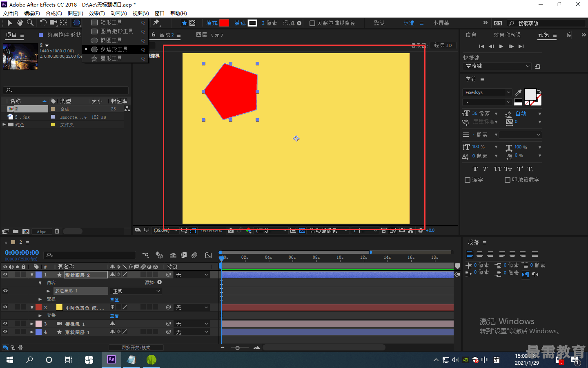Select the Rotation tool
This screenshot has width=588, height=368.
click(43, 23)
